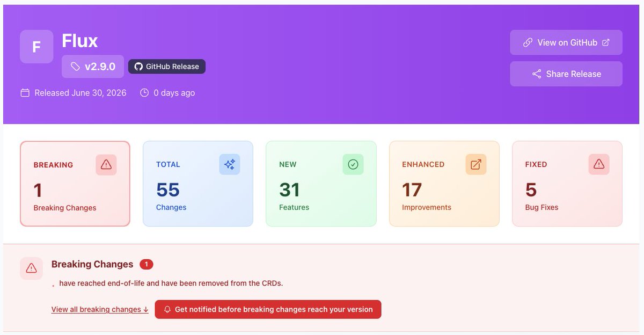Screen dimensions: 644x335
Task: Click the bell icon in Get notified button
Action: (167, 310)
